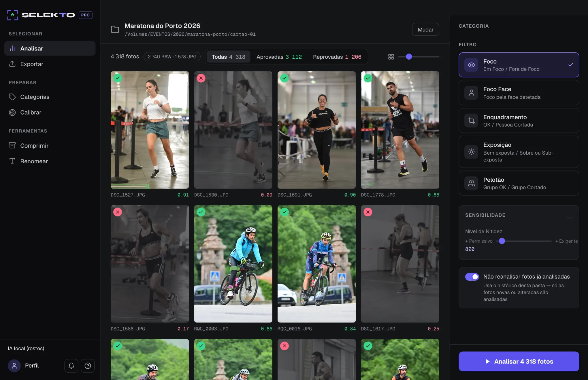Click the approved badge on DSC_1691.JPG

coord(284,78)
